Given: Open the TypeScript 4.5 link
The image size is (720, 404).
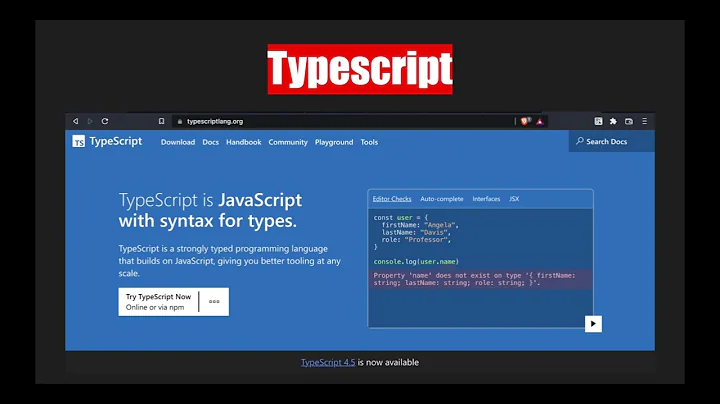Looking at the screenshot, I should pos(328,362).
